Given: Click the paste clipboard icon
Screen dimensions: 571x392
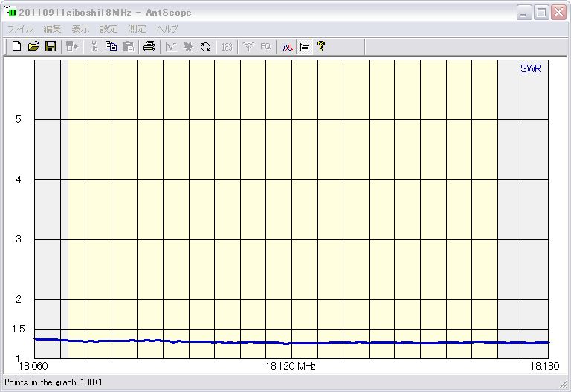Looking at the screenshot, I should (x=128, y=46).
